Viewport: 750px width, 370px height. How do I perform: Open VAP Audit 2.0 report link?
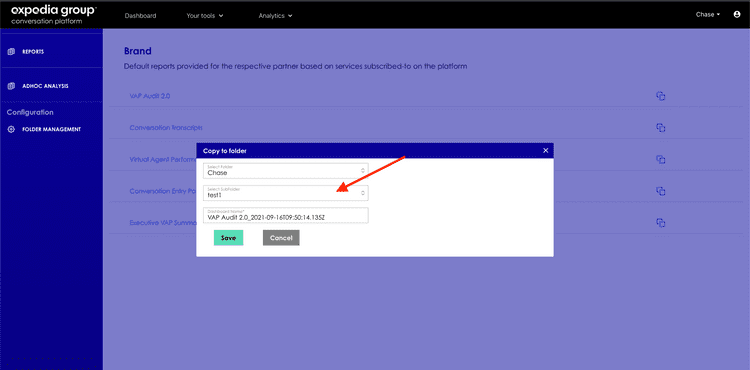(x=150, y=96)
